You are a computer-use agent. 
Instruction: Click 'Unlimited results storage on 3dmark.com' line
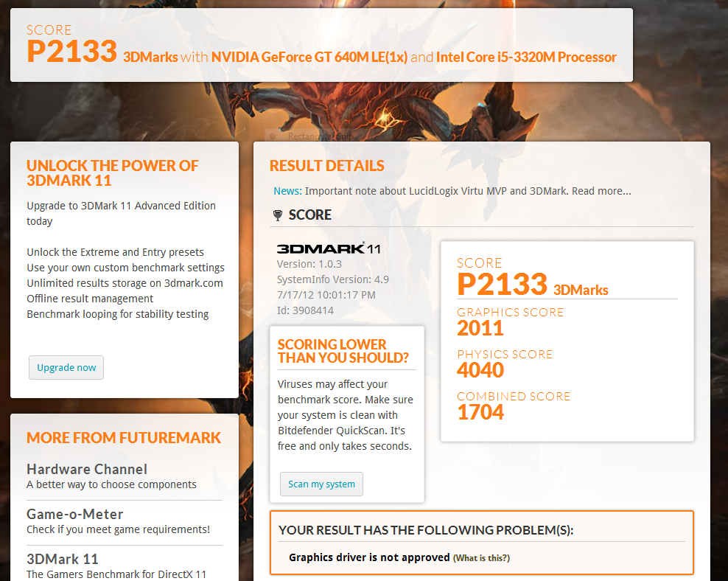pyautogui.click(x=125, y=283)
